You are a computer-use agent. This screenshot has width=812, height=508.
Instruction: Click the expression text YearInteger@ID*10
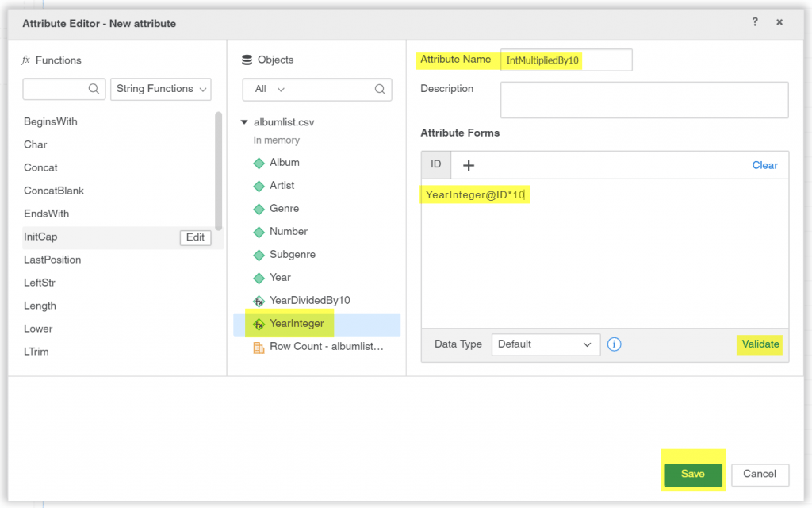475,195
